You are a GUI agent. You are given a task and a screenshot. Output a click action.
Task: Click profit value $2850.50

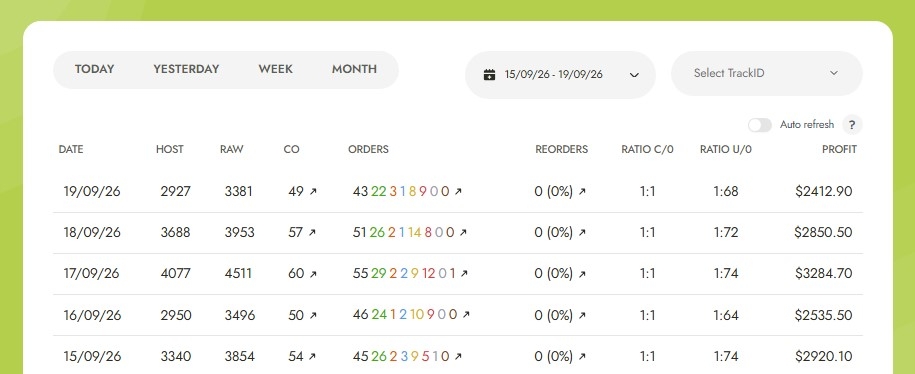(823, 232)
